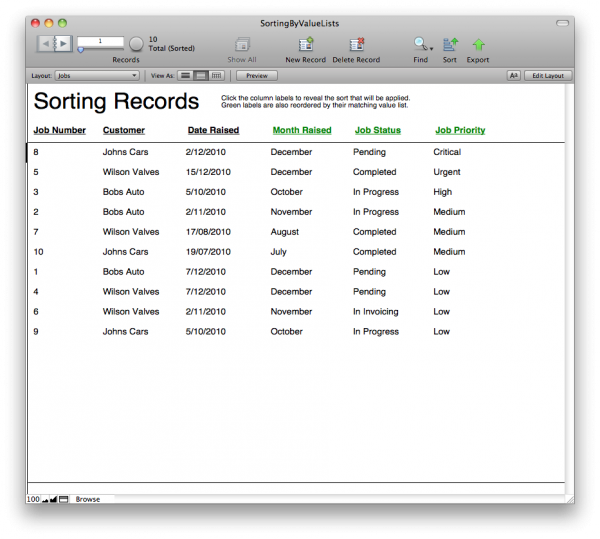Click the found set pie circle

pyautogui.click(x=136, y=44)
